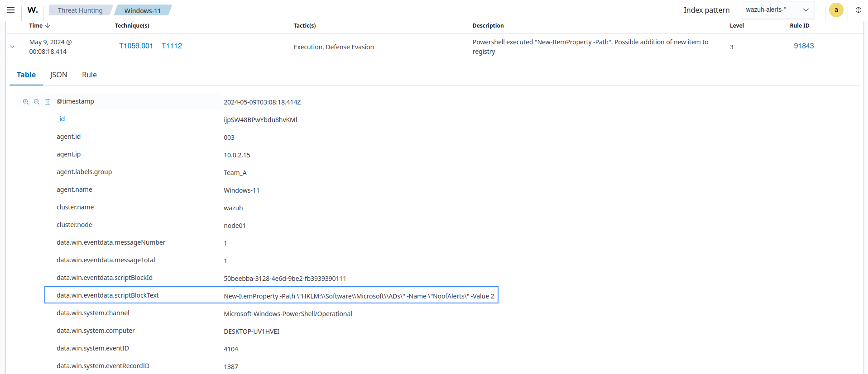Image resolution: width=868 pixels, height=374 pixels.
Task: Open the hamburger navigation menu
Action: tap(11, 10)
